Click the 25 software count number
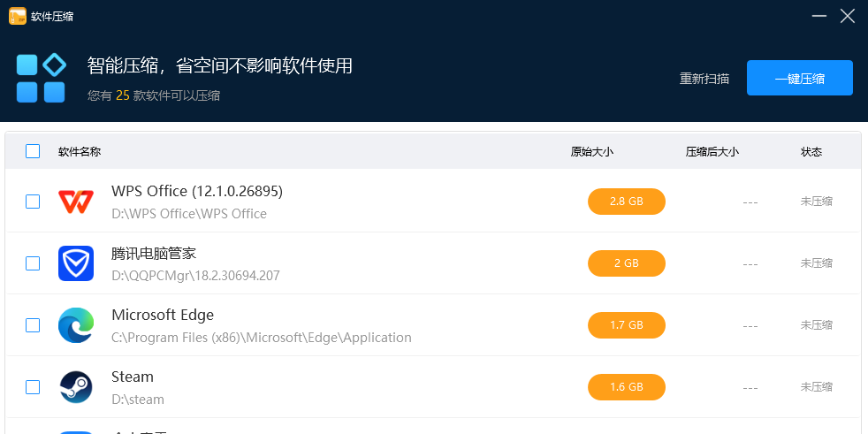Image resolution: width=868 pixels, height=434 pixels. [x=122, y=95]
